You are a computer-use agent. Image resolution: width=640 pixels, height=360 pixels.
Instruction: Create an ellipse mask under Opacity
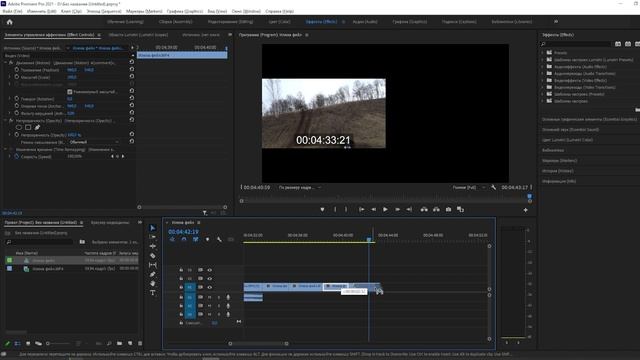point(19,127)
